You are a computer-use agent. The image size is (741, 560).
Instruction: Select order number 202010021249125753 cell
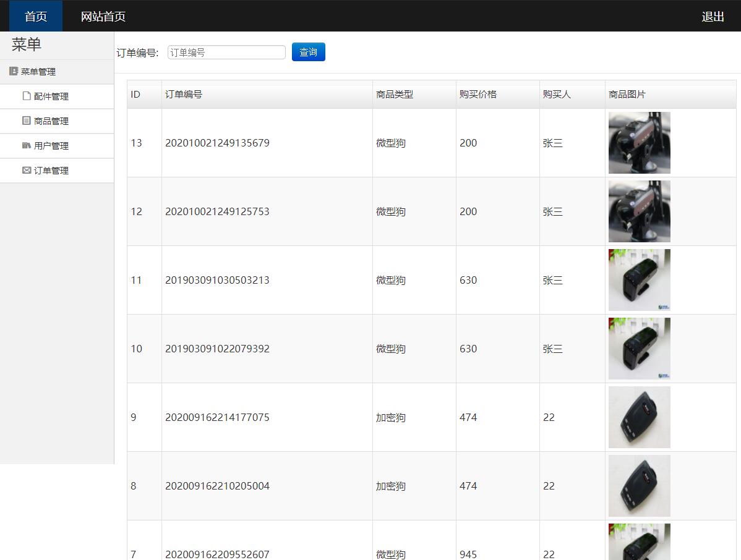click(217, 211)
